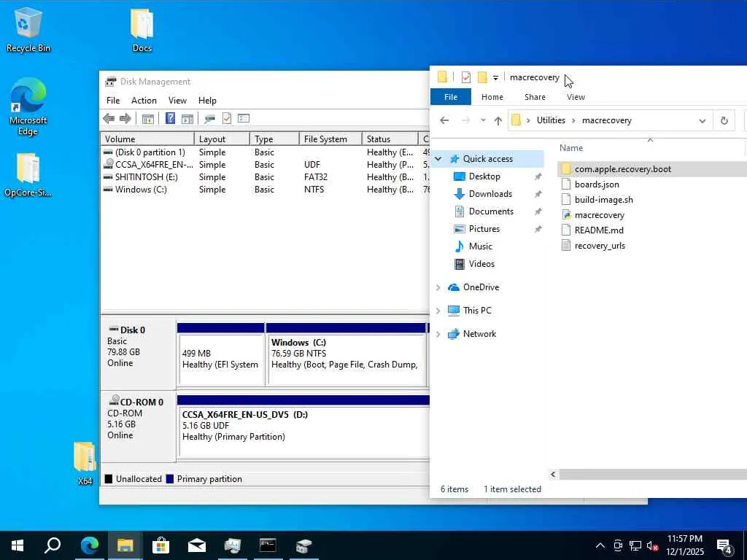Collapse Quick access tree node
This screenshot has width=747, height=560.
tap(438, 159)
